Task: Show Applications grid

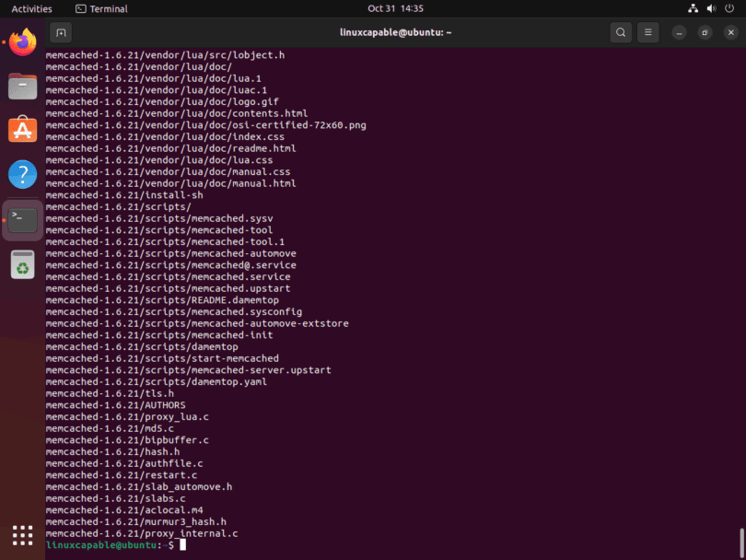Action: [23, 535]
